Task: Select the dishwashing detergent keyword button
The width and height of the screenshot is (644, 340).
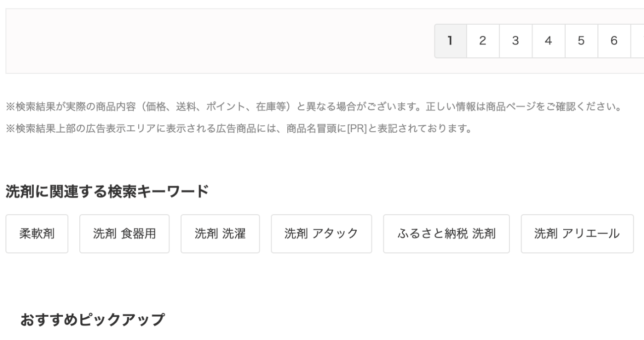Action: (124, 234)
